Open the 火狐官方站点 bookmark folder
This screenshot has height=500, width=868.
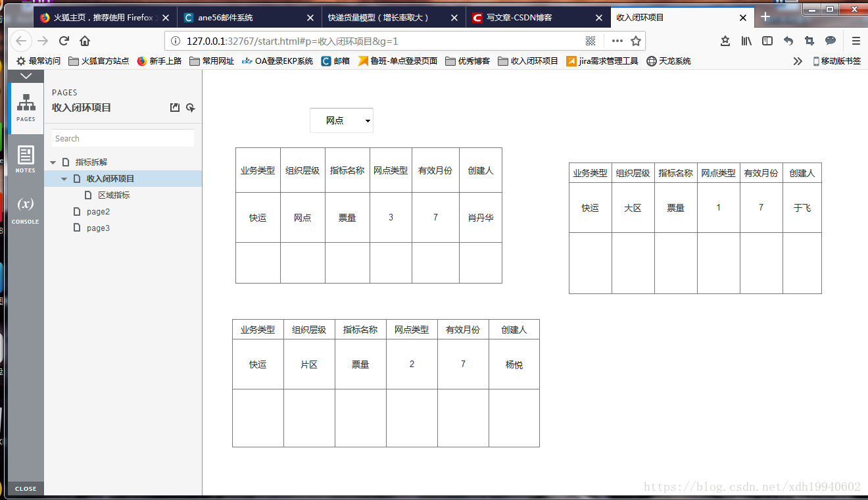click(99, 61)
